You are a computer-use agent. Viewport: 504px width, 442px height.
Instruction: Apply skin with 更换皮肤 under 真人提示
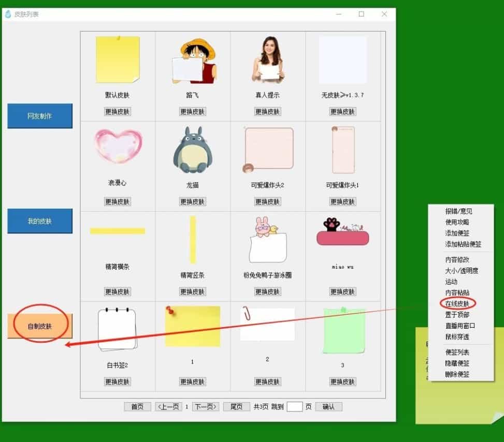coord(267,111)
